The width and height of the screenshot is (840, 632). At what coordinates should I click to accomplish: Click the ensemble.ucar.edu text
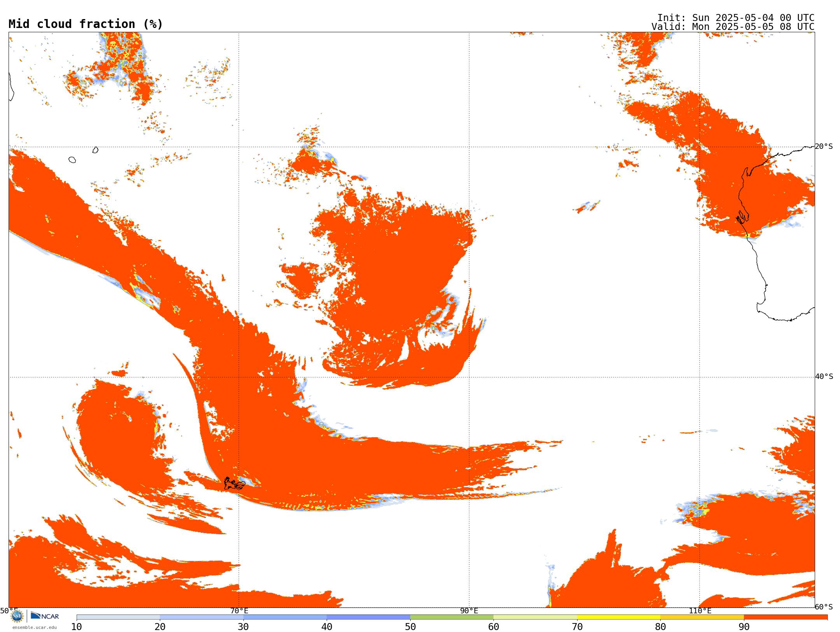(x=34, y=627)
